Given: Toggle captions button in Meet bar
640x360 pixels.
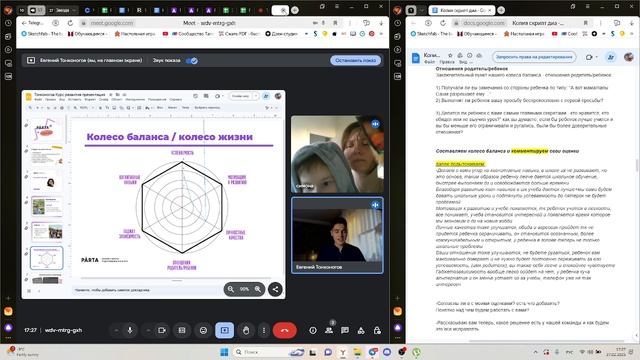Looking at the screenshot, I should coord(182,330).
